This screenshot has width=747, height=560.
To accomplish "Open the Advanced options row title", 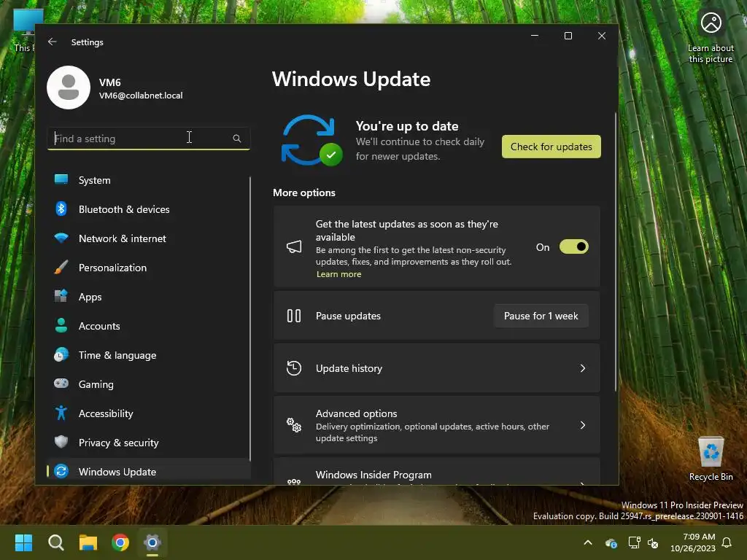I will click(356, 413).
